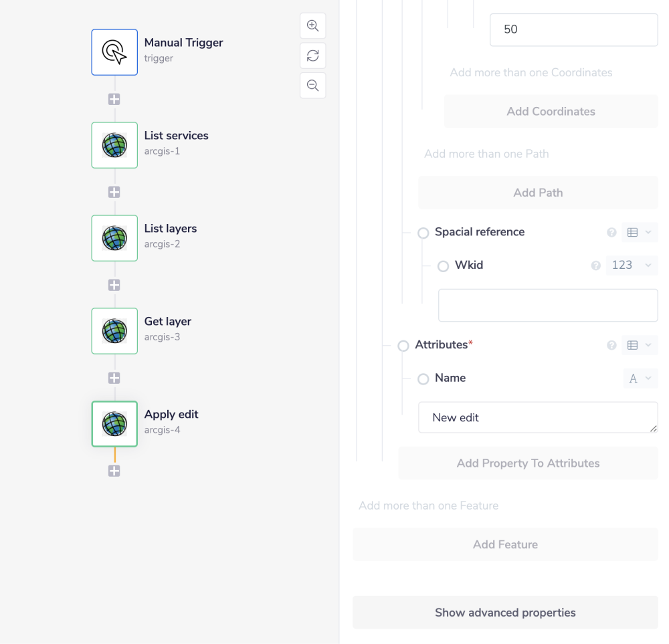Toggle the Spacial reference radio circle
This screenshot has width=669, height=644.
click(x=423, y=233)
